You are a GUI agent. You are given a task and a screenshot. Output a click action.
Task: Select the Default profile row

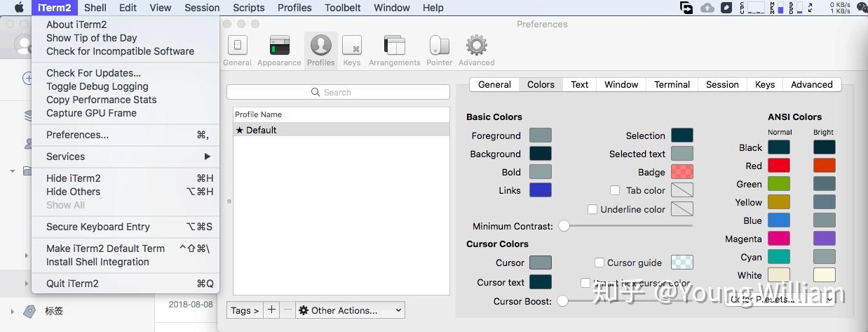point(341,130)
